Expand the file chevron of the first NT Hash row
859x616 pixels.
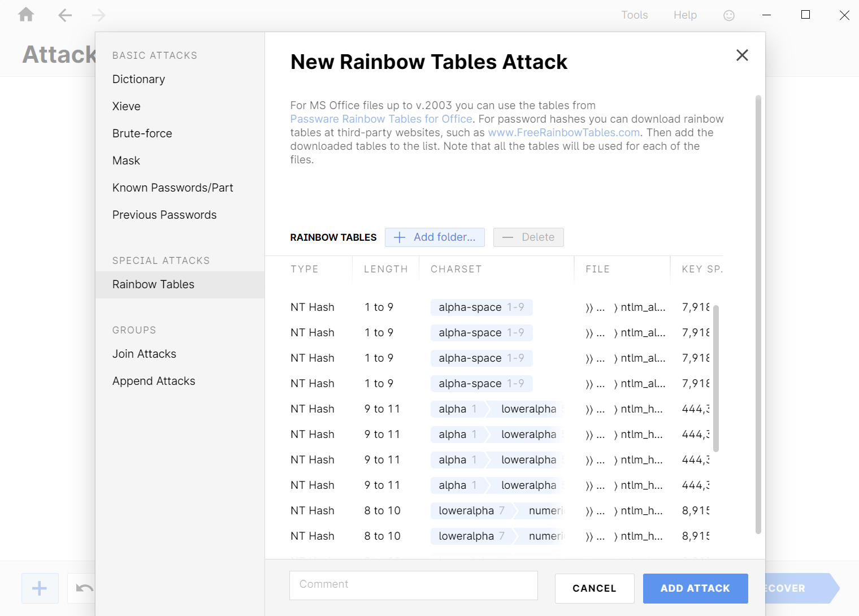coord(615,307)
